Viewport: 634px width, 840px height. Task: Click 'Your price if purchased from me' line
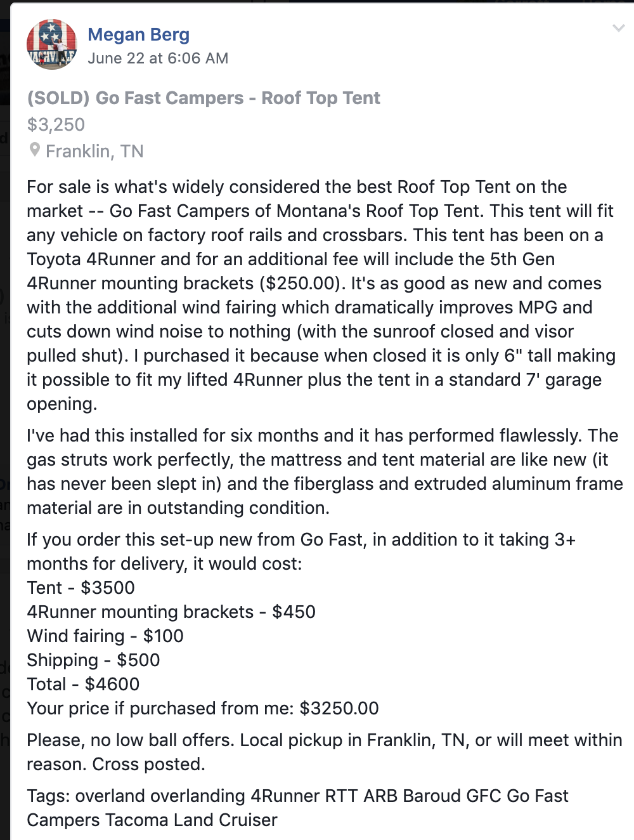point(203,708)
